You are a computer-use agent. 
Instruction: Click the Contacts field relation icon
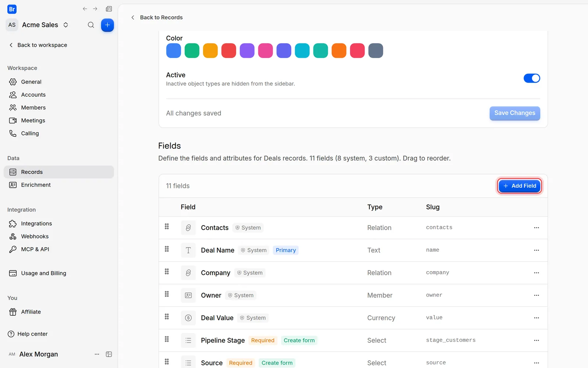(x=188, y=228)
